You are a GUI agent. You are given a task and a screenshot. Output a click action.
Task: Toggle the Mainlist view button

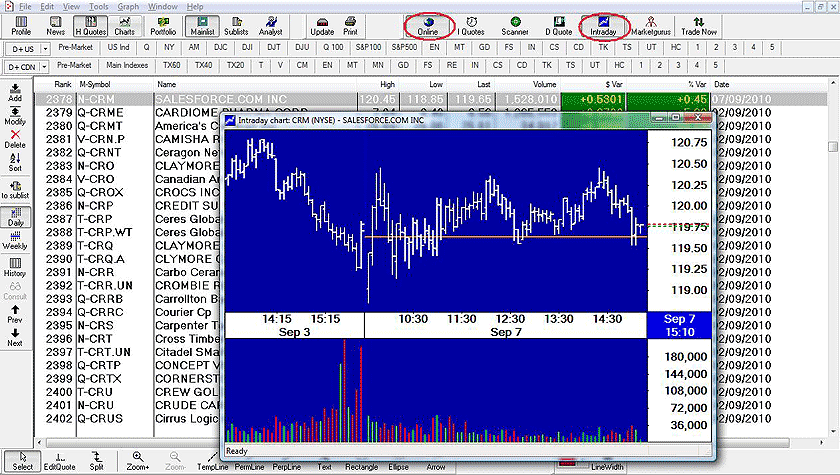click(202, 26)
